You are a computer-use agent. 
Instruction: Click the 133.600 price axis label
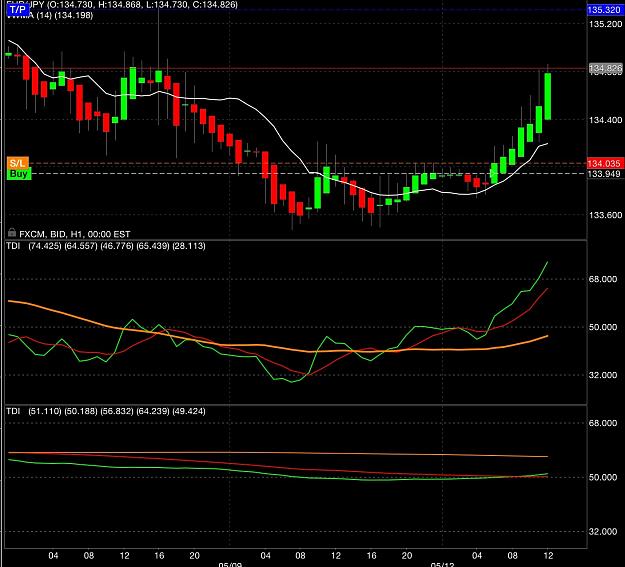(x=605, y=215)
